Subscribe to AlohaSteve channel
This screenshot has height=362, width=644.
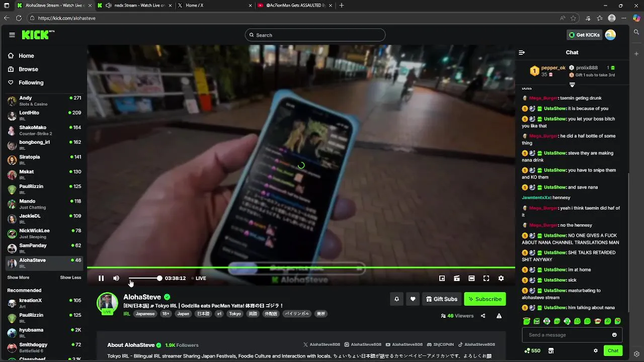(x=485, y=299)
